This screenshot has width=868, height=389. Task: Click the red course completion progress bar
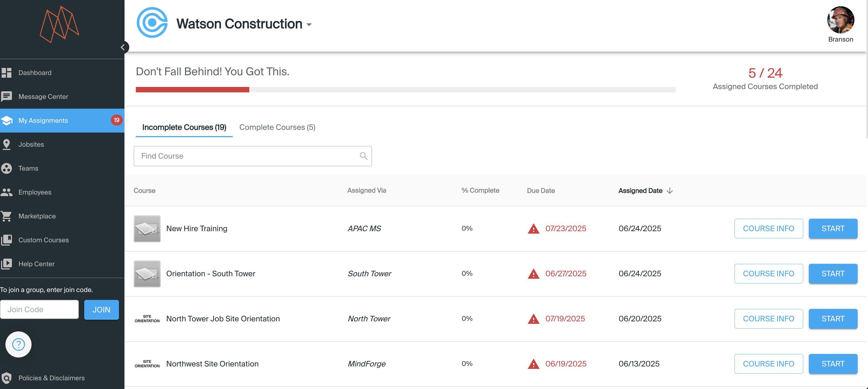(192, 90)
